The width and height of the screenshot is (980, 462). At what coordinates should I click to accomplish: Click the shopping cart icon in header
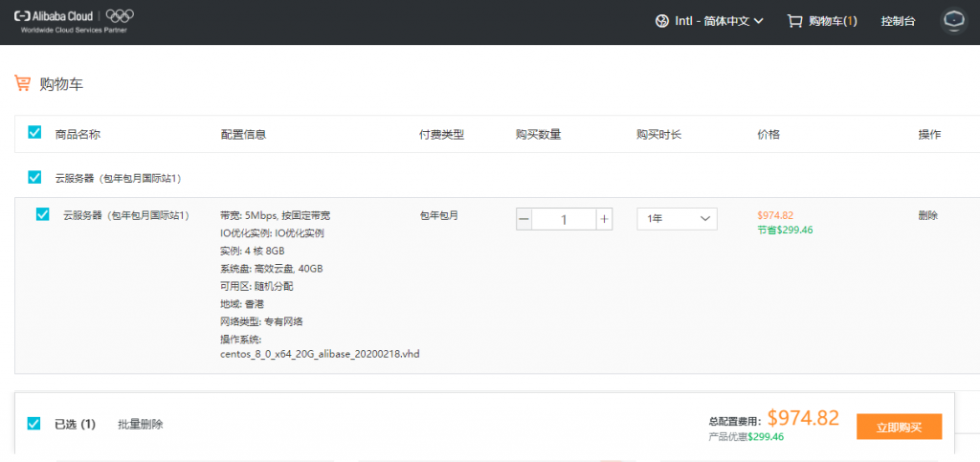coord(794,20)
